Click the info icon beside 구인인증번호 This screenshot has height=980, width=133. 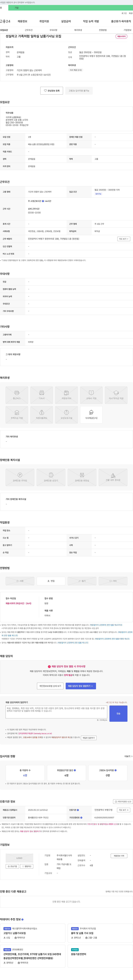81,817
